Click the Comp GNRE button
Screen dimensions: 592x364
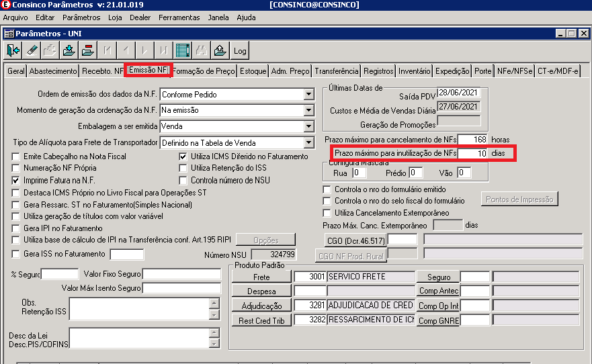438,320
